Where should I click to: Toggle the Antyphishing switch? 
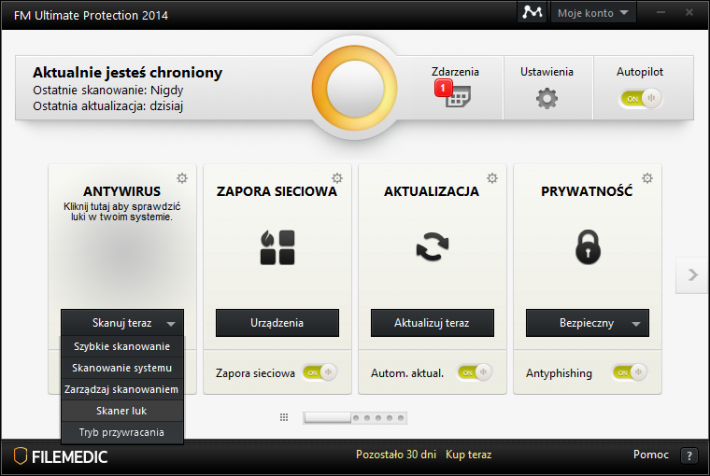(x=630, y=373)
